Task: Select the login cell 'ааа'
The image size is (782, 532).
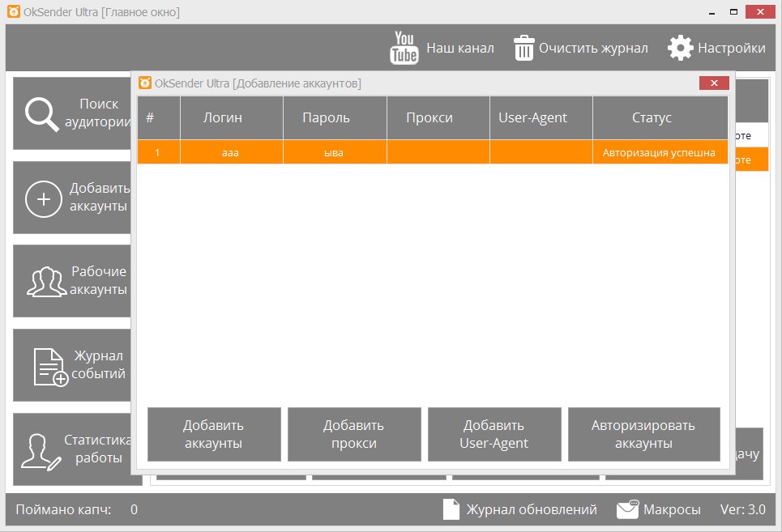Action: [232, 152]
